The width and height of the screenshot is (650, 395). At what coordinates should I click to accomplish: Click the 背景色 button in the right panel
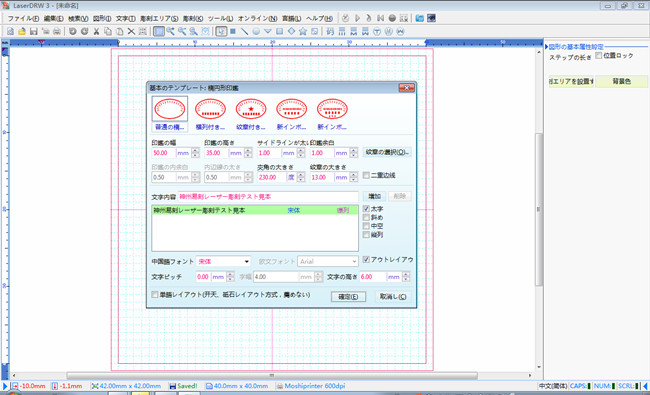(x=621, y=81)
